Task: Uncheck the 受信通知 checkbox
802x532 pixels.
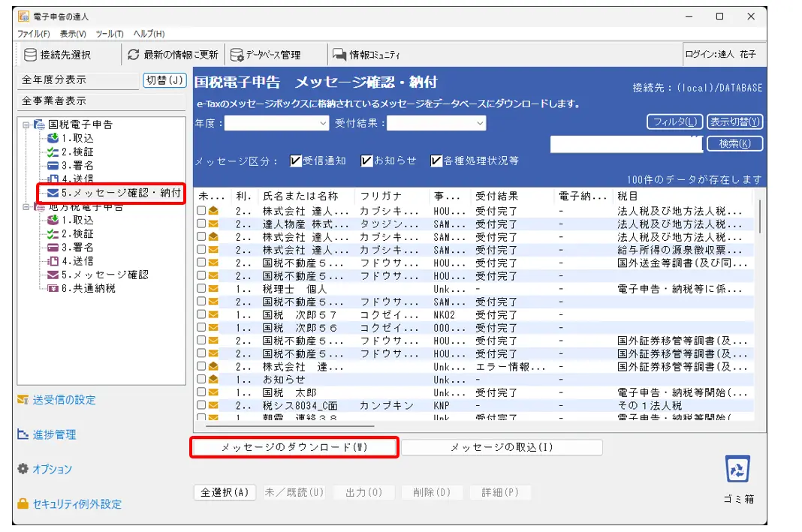Action: click(x=295, y=161)
